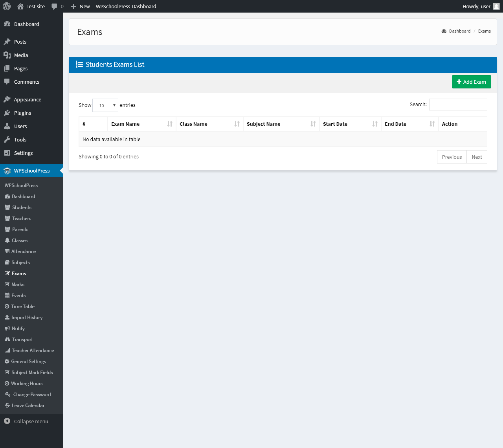Sort table by Subject Name column
This screenshot has width=503, height=448.
[x=281, y=124]
